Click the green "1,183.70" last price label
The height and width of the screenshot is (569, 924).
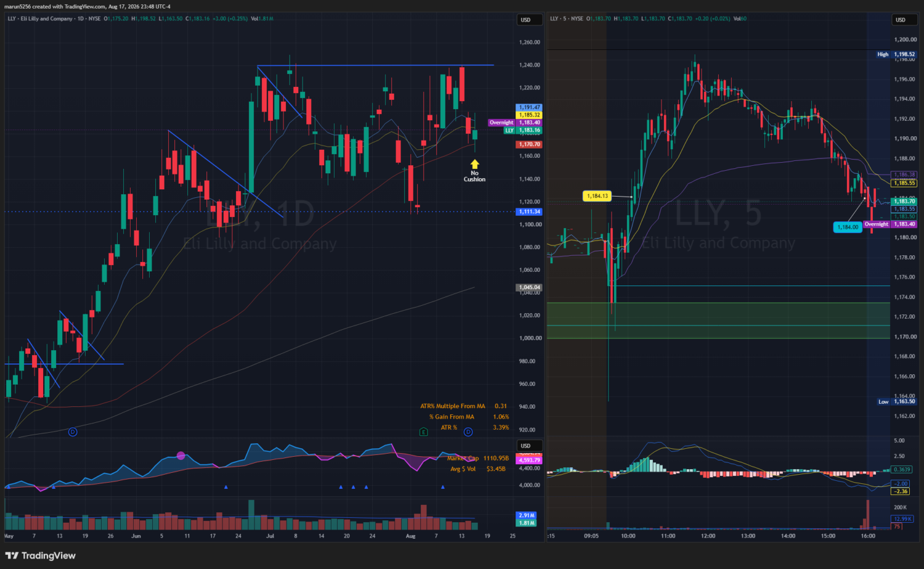[904, 201]
